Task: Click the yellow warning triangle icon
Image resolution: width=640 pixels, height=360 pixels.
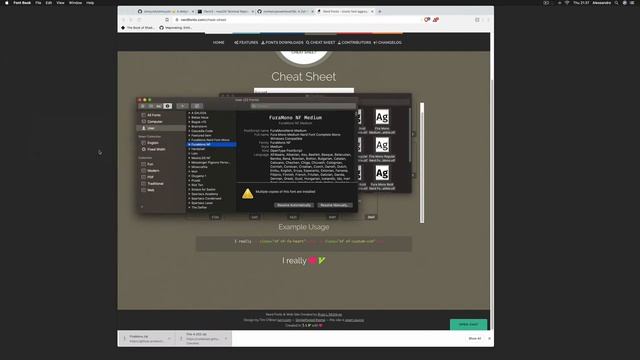Action: point(247,193)
